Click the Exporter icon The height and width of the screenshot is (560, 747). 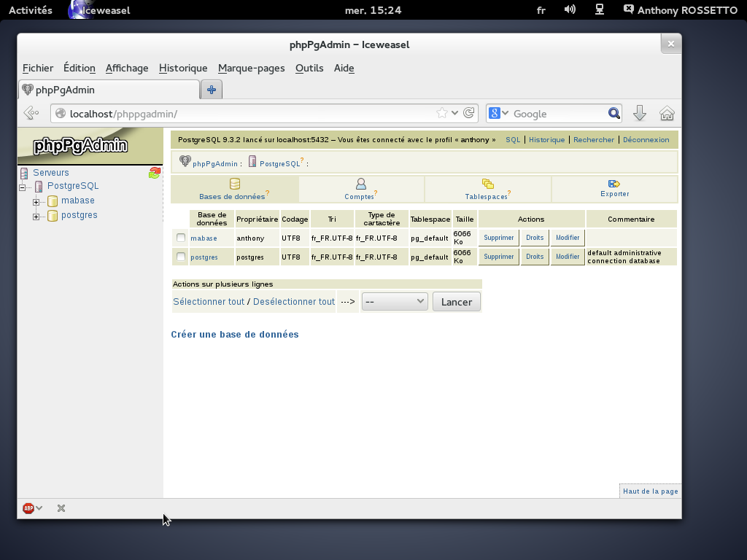point(614,183)
